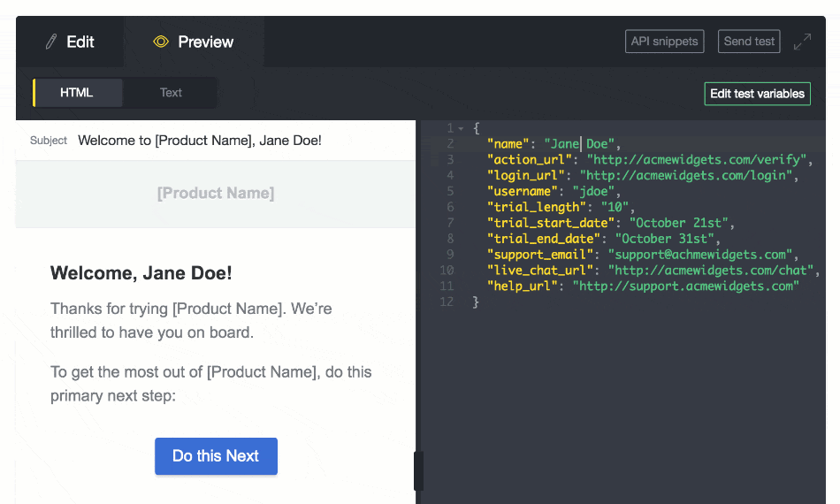840x504 pixels.
Task: Click line number 7 in the gutter
Action: click(451, 223)
